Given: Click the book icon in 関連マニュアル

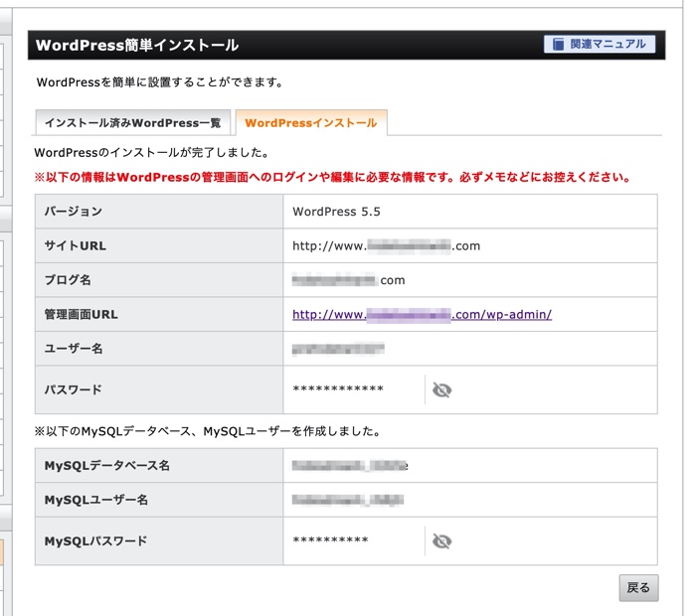Looking at the screenshot, I should click(x=558, y=45).
